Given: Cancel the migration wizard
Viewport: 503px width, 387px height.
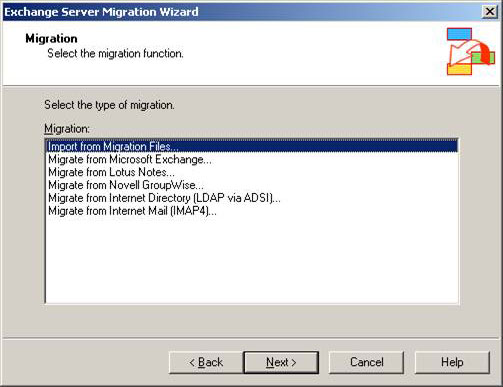Looking at the screenshot, I should 366,362.
